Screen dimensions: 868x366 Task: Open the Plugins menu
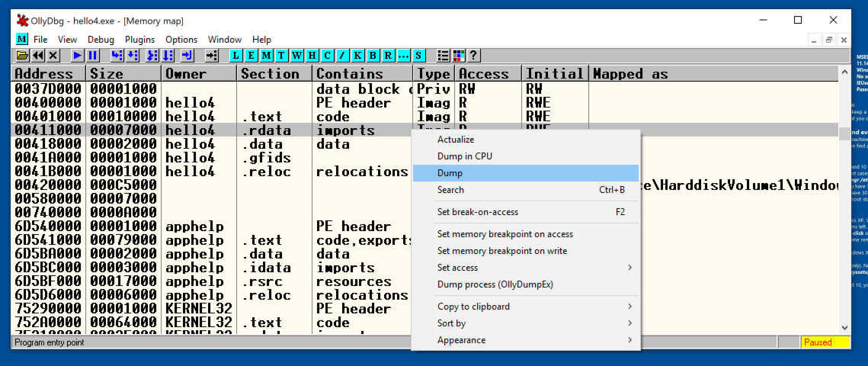(x=139, y=40)
